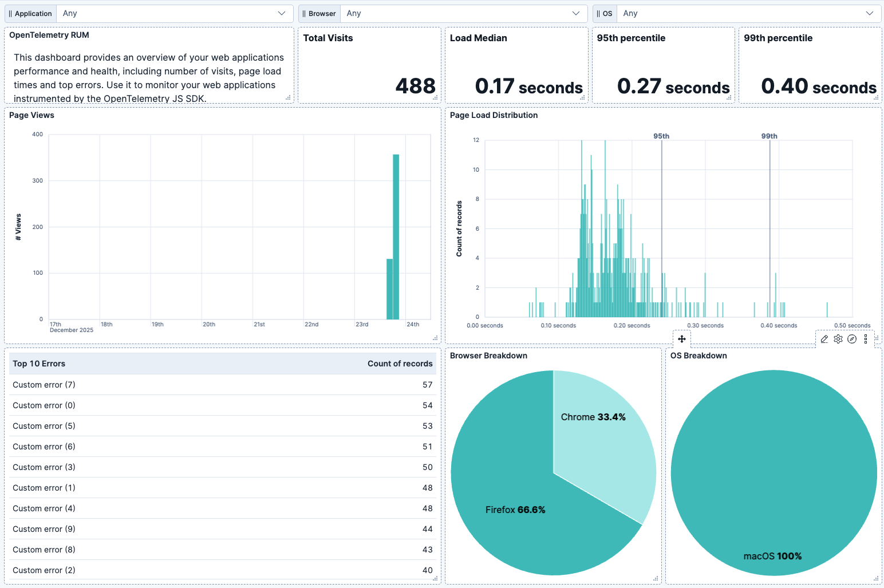This screenshot has height=588, width=884.
Task: Select the compass inspect icon on Page Load Distribution
Action: pos(852,339)
